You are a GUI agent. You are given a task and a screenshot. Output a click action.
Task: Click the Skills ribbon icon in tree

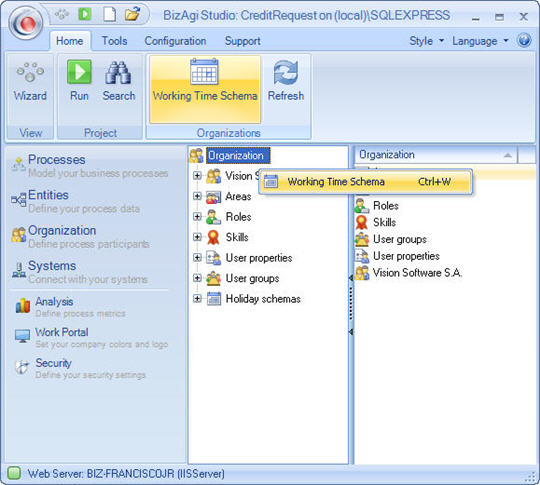[213, 237]
